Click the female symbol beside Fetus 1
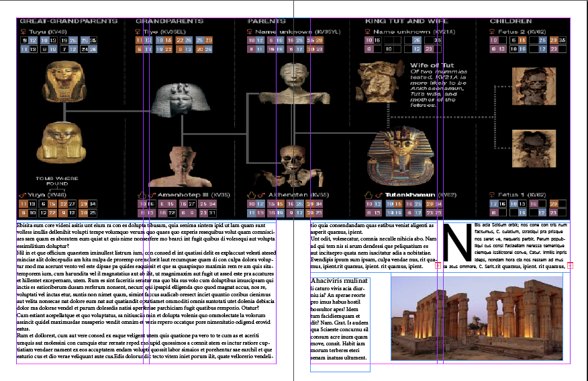The image size is (588, 381). point(492,194)
